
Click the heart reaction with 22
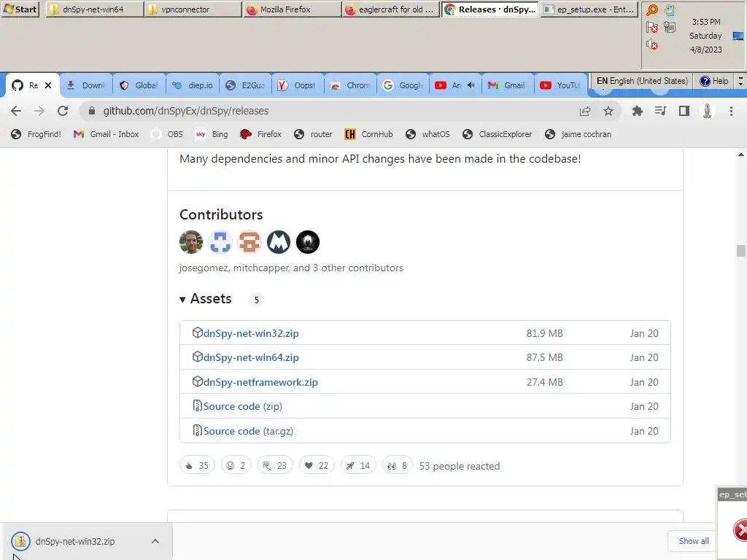tap(317, 465)
